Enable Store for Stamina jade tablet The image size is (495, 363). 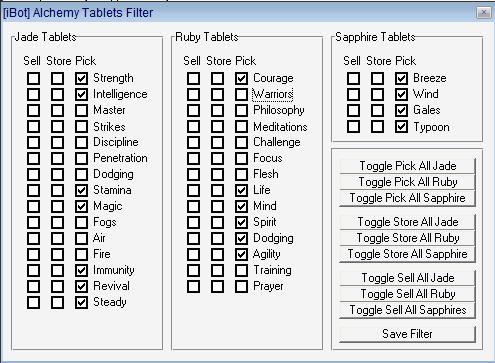pos(57,190)
